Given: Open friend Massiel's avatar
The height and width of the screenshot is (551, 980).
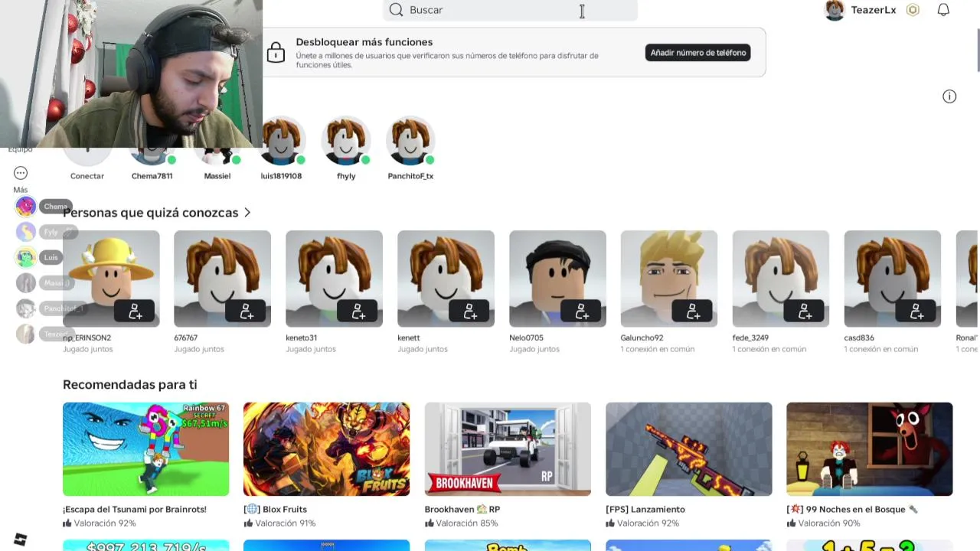Looking at the screenshot, I should click(217, 156).
